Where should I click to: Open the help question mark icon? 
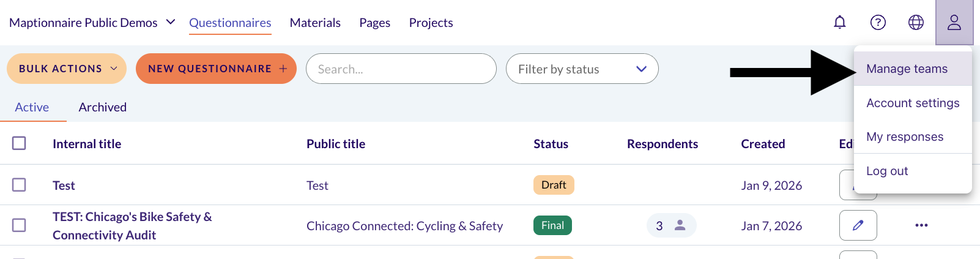[x=878, y=23]
